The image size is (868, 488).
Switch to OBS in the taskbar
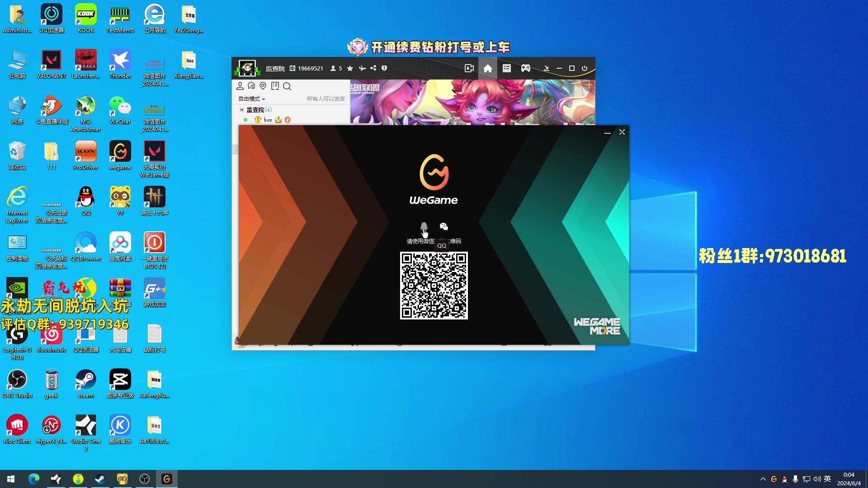tap(145, 479)
